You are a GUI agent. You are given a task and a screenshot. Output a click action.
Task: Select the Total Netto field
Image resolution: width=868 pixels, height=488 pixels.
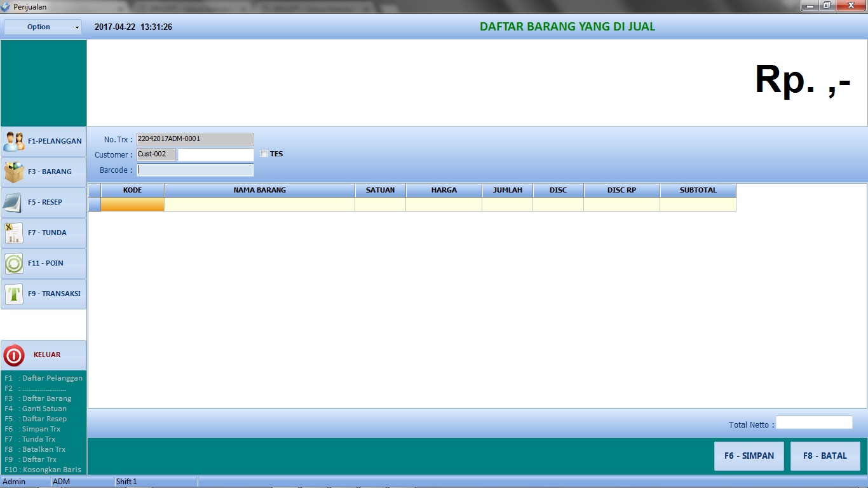point(813,423)
